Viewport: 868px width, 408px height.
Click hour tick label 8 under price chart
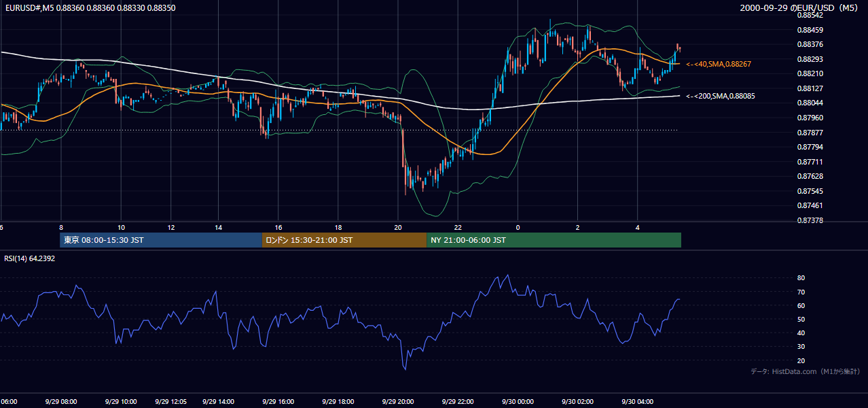tap(61, 227)
